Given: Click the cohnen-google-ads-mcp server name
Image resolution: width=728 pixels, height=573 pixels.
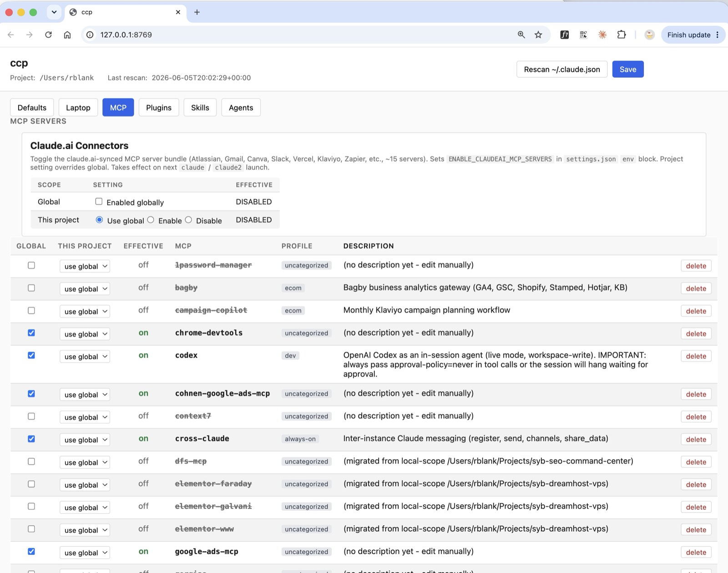Looking at the screenshot, I should click(x=222, y=393).
